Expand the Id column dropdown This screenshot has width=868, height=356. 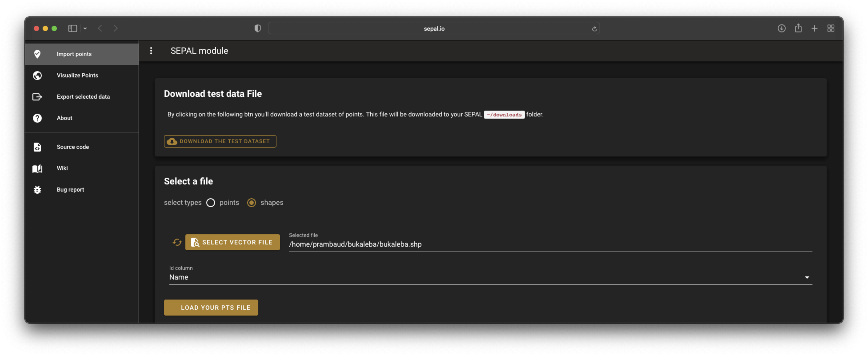point(807,277)
